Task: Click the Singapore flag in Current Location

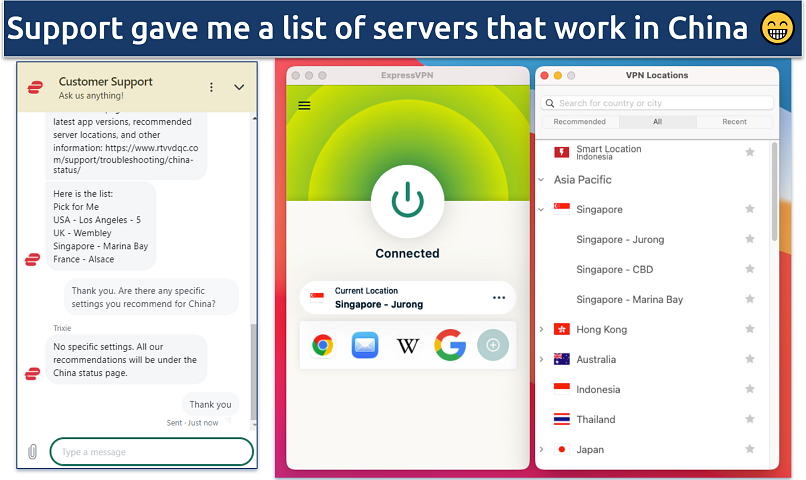Action: tap(317, 297)
